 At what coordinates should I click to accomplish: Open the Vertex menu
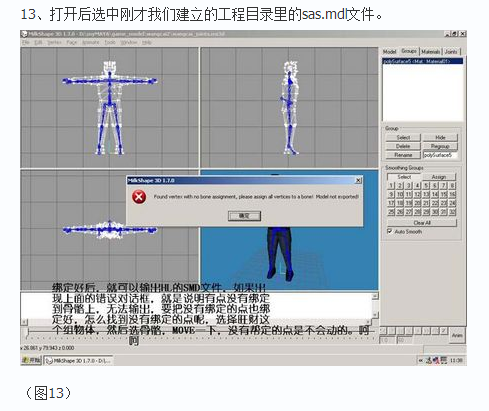tap(54, 42)
